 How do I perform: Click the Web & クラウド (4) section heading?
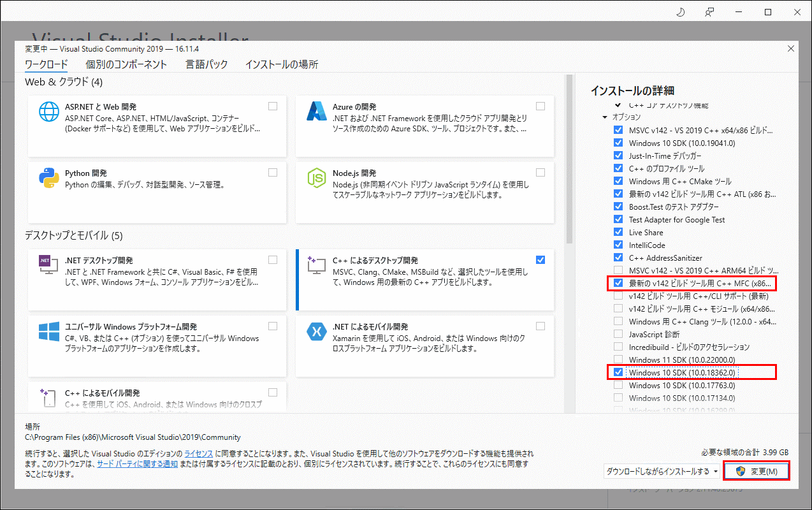[x=64, y=82]
